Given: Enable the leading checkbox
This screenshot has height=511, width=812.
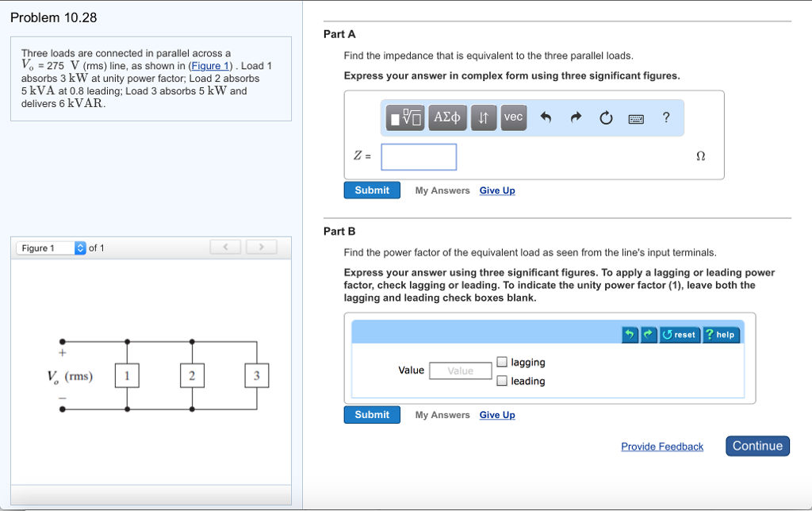Looking at the screenshot, I should coord(502,381).
